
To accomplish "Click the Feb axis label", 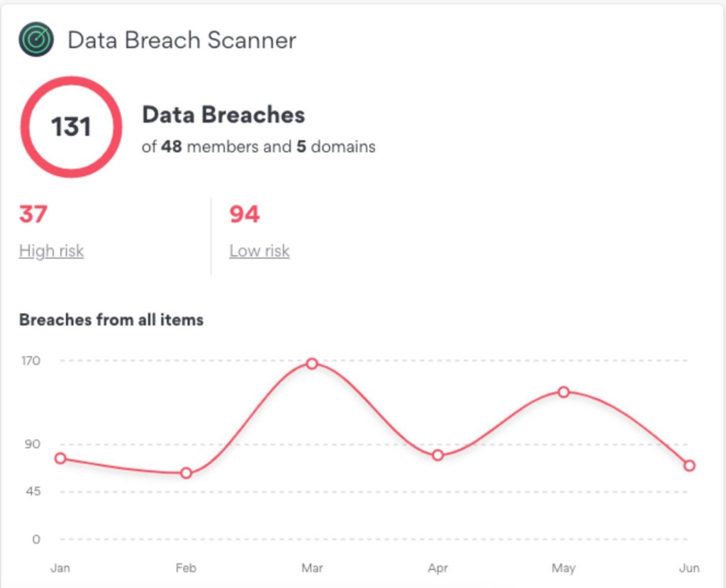I will click(186, 568).
